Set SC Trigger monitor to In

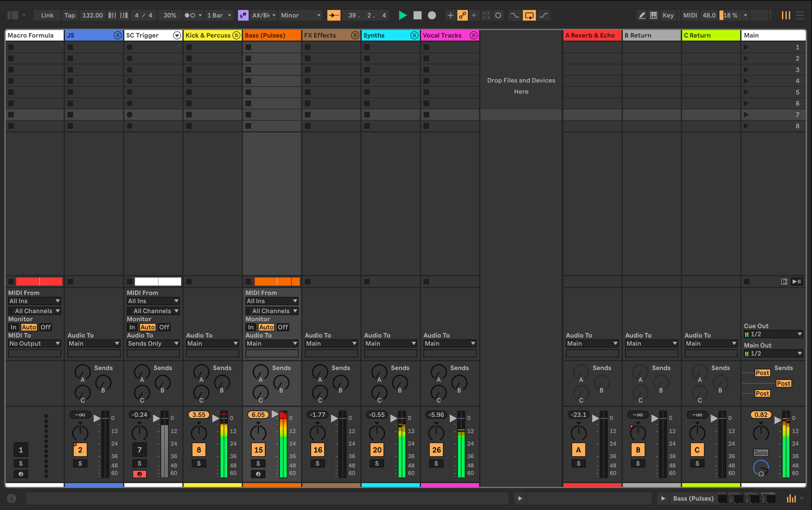point(132,327)
